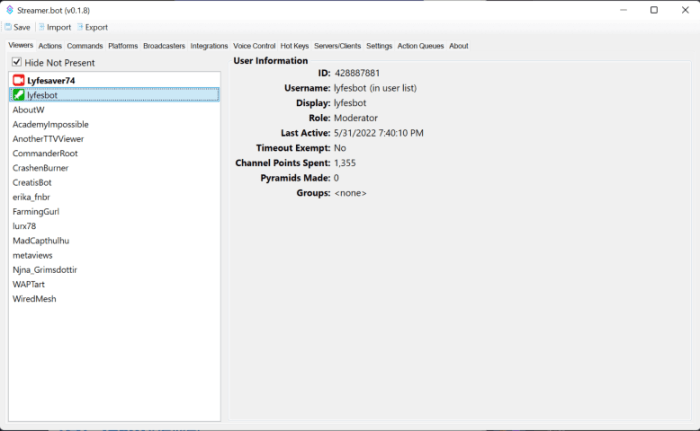Click the Save disk icon
The image size is (700, 431).
[x=8, y=27]
